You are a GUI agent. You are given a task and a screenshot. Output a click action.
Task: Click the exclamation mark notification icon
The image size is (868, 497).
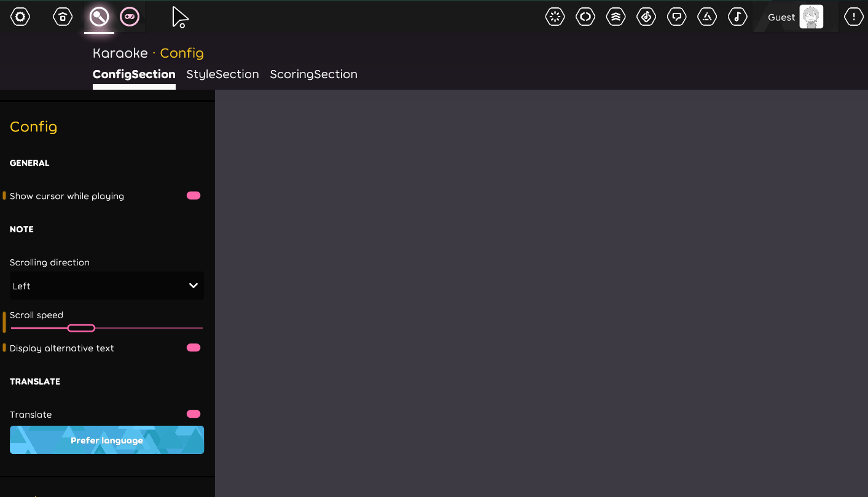(x=853, y=17)
